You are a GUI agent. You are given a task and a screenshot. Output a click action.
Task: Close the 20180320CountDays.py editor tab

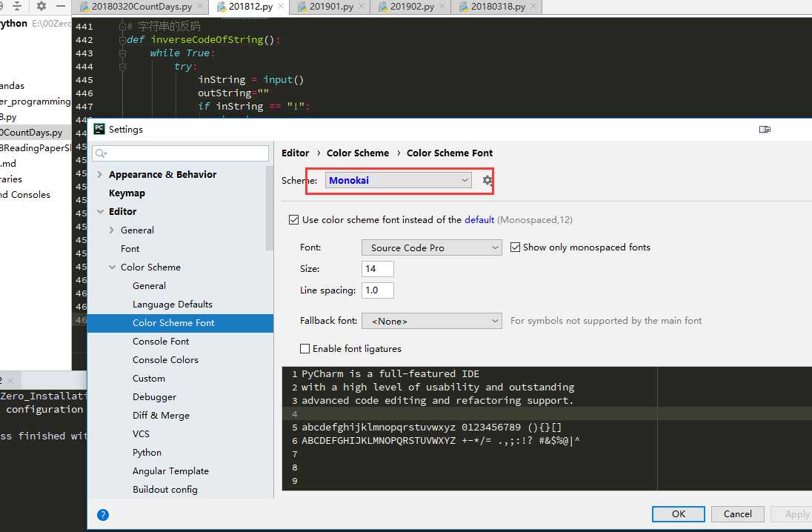click(x=200, y=7)
